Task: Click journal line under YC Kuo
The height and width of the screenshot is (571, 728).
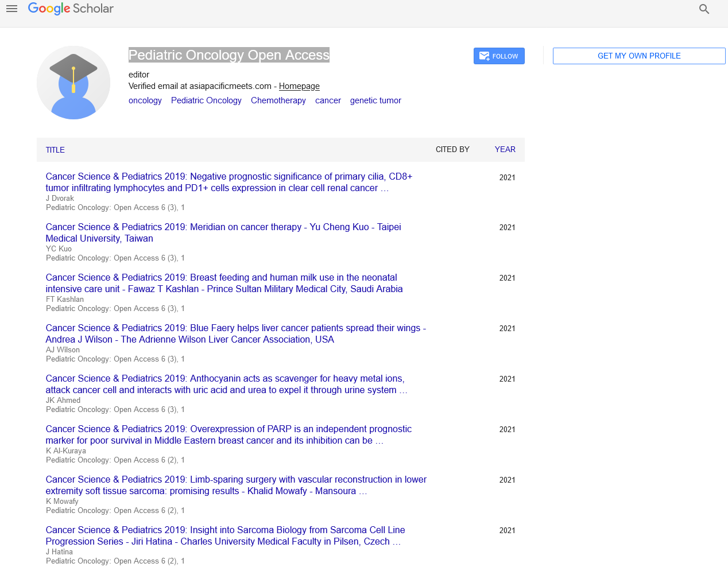Action: (x=115, y=258)
